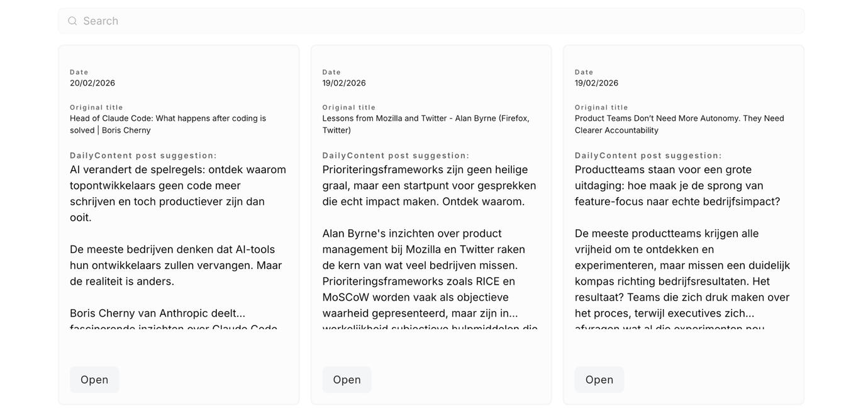Click the "De meeste bedrijven denken" paragraph

[x=176, y=265]
